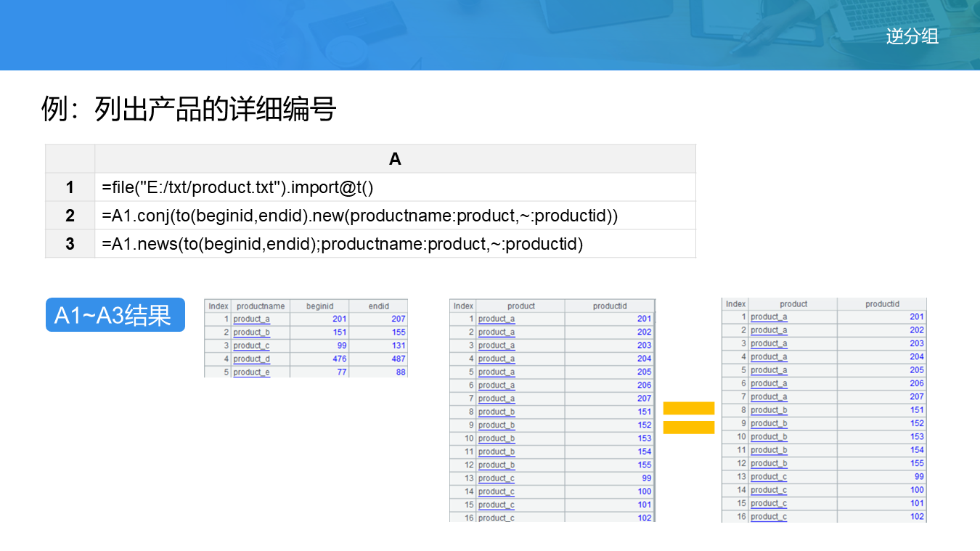Click row number 3 in code grid

pyautogui.click(x=70, y=244)
